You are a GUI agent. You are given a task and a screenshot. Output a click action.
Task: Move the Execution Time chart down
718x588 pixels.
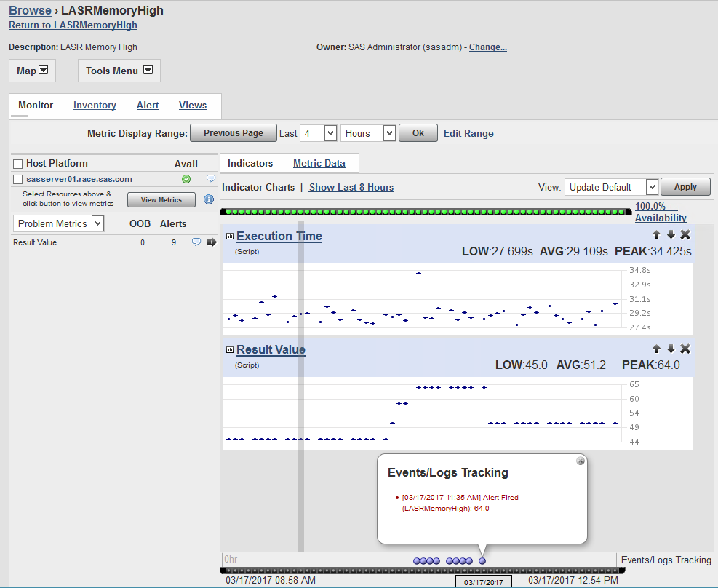[x=671, y=235]
